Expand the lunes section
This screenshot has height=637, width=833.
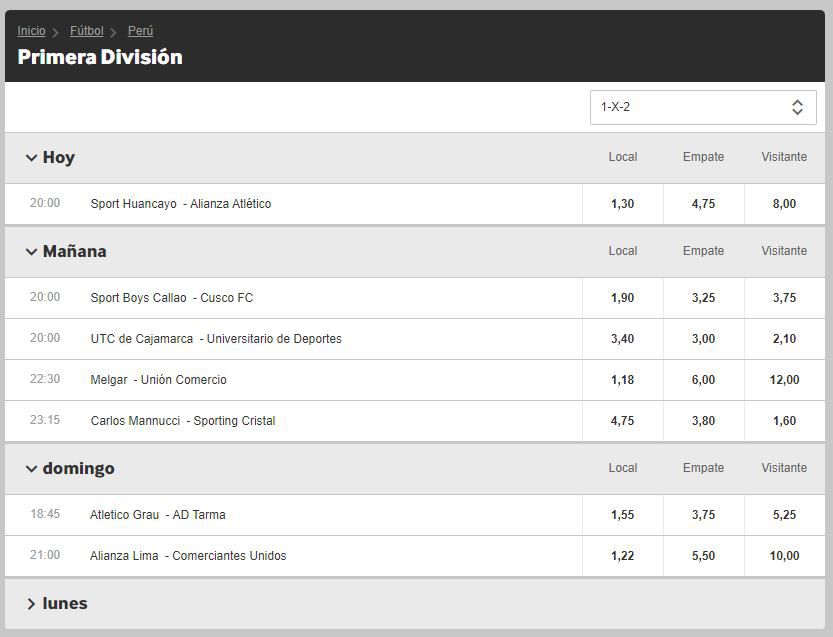pos(31,604)
